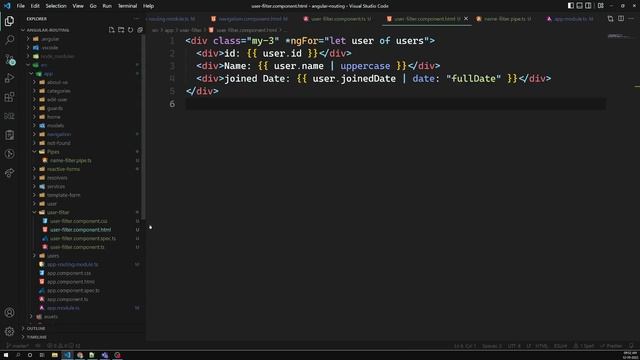
Task: Open File Explorer from the taskbar
Action: (54, 355)
